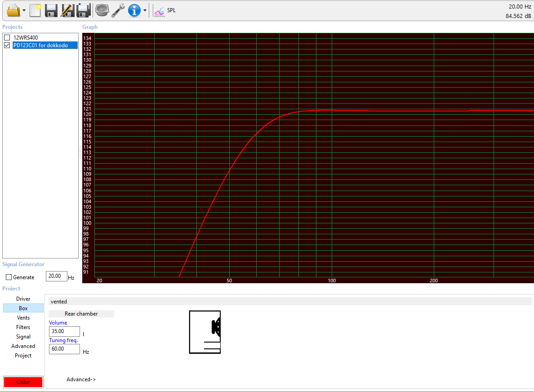Image resolution: width=534 pixels, height=392 pixels.
Task: Uncheck the PD123C01 for dokkodo checkbox
Action: pyautogui.click(x=7, y=45)
